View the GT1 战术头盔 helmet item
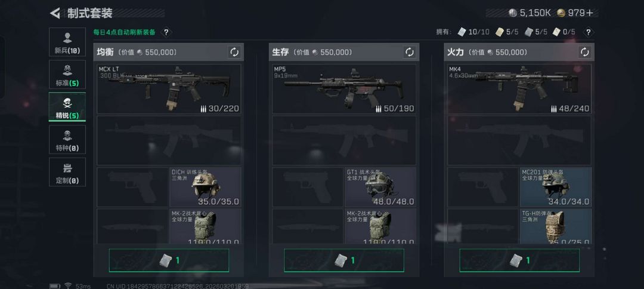 [380, 187]
